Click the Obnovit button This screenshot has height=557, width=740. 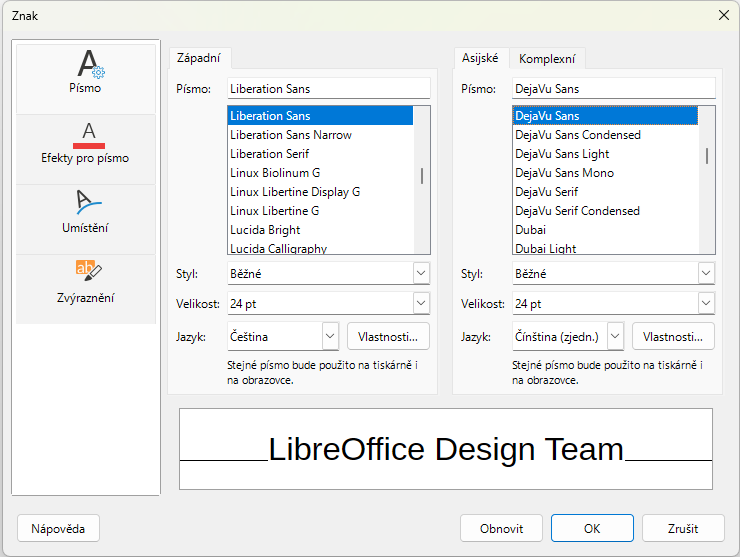click(x=501, y=528)
